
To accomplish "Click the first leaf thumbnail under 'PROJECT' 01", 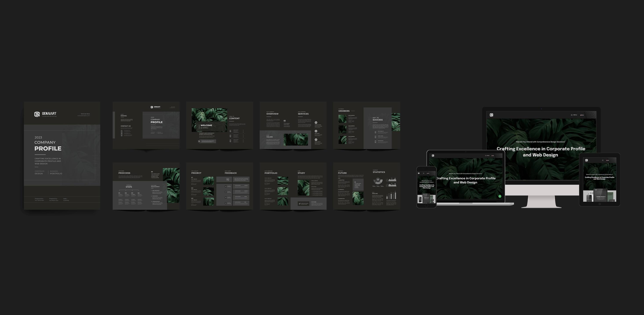I will 208,181.
